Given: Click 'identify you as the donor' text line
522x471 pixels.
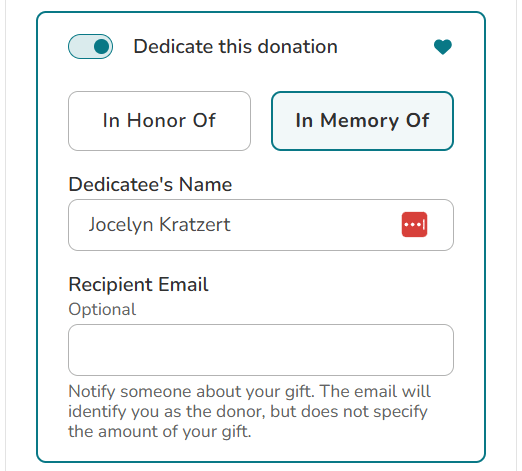Looking at the screenshot, I should 167,411.
